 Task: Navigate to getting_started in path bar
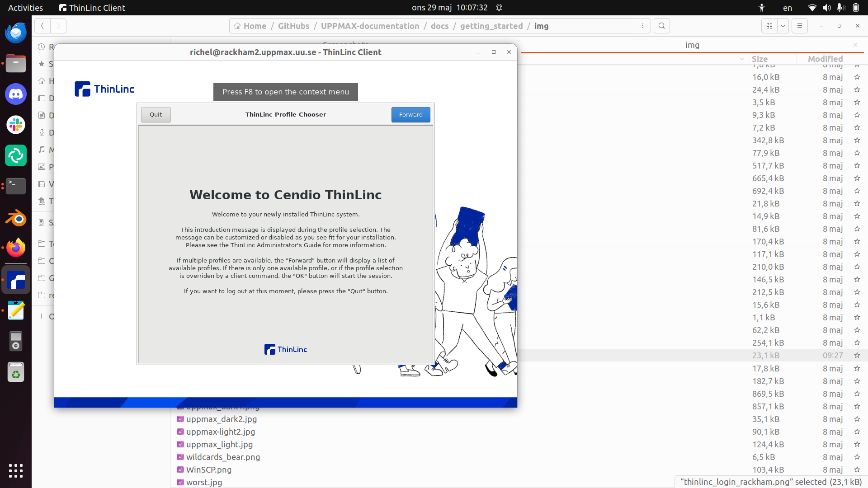[x=491, y=26]
